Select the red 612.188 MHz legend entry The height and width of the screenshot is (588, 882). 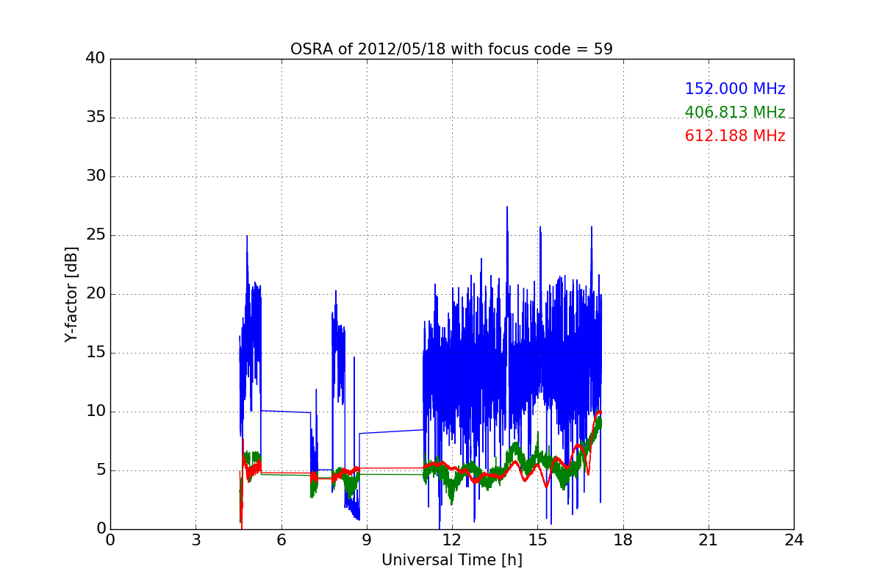pos(735,136)
